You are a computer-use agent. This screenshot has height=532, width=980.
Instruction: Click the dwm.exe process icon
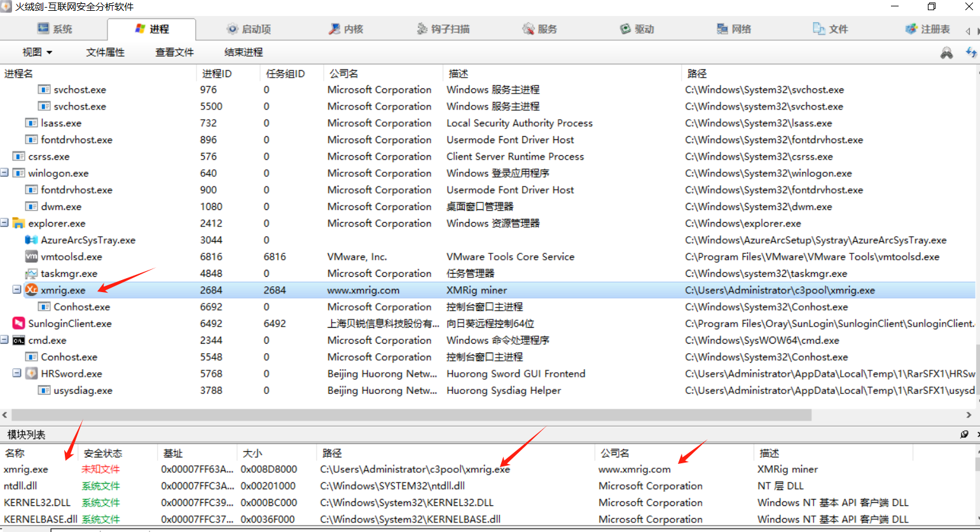click(31, 206)
